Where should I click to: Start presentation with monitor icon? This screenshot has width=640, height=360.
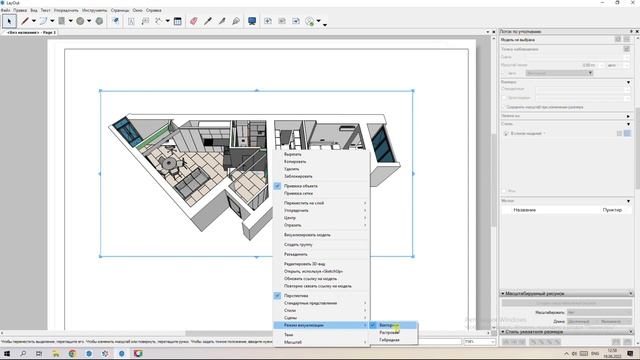click(x=252, y=21)
